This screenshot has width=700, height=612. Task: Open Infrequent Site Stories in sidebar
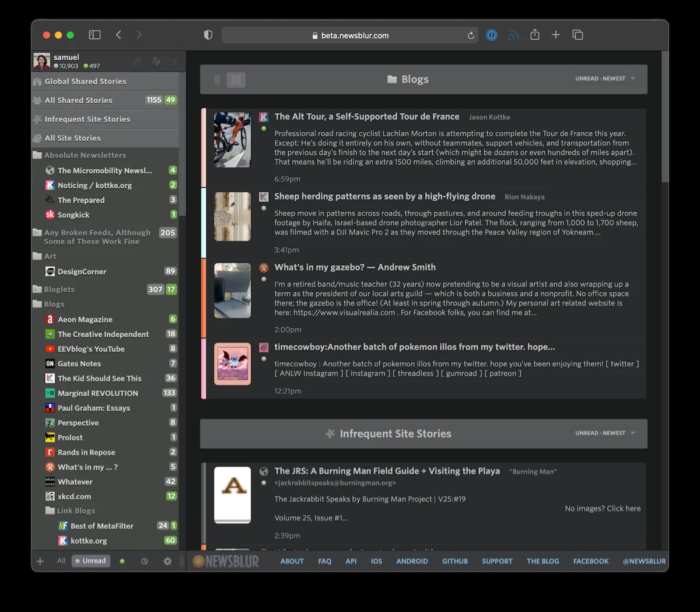pos(105,119)
